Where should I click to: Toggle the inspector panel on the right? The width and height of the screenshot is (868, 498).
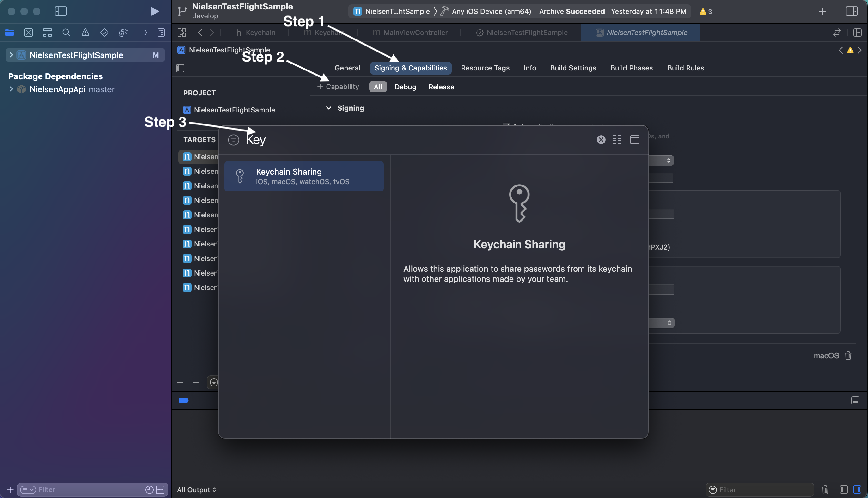(851, 11)
